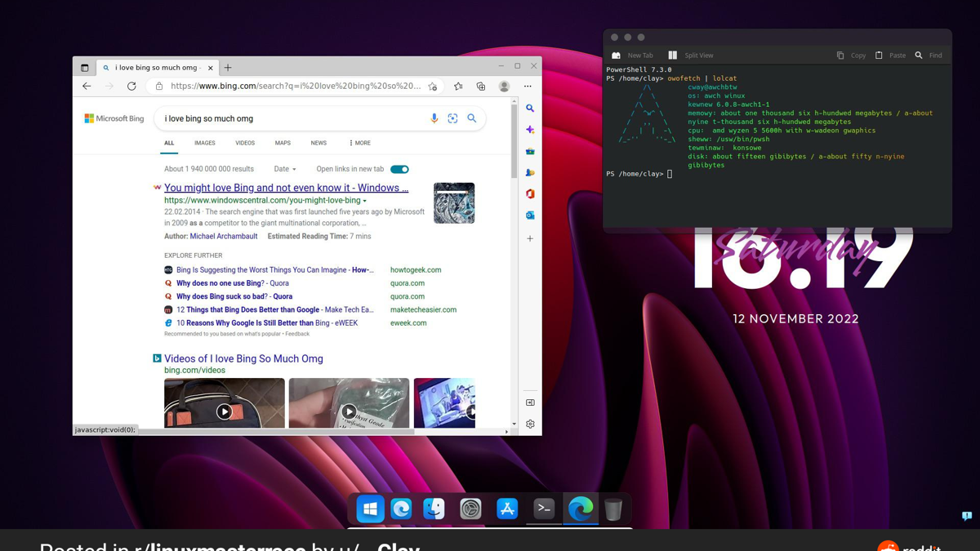The width and height of the screenshot is (980, 551).
Task: Open '10 Reasons Why Google Is Still Better' link
Action: point(267,322)
